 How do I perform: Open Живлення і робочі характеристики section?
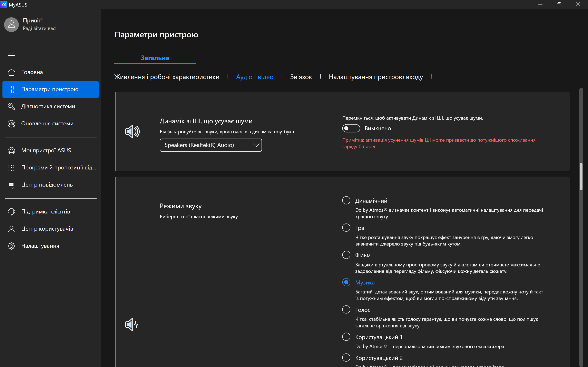click(x=167, y=77)
